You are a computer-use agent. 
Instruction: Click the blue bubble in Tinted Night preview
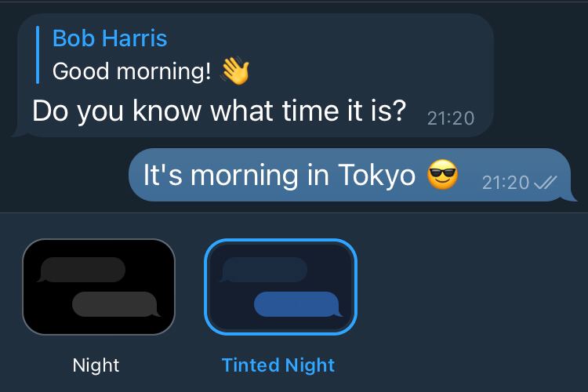(x=298, y=304)
